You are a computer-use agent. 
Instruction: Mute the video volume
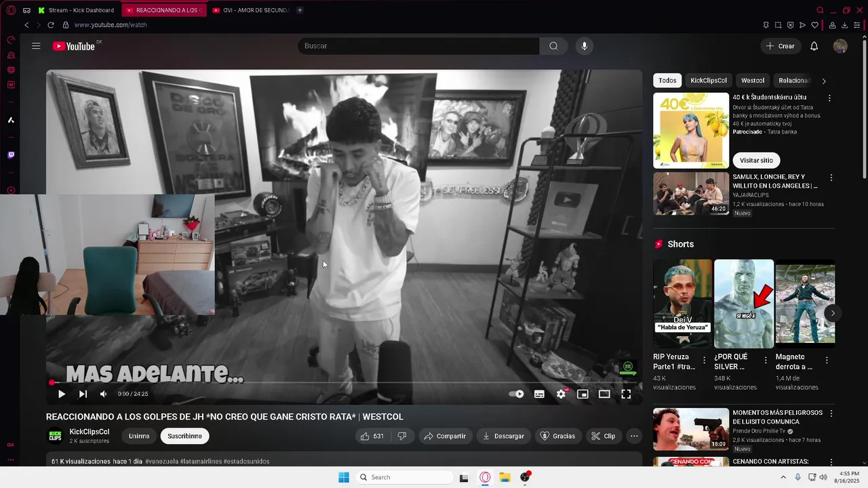point(103,394)
